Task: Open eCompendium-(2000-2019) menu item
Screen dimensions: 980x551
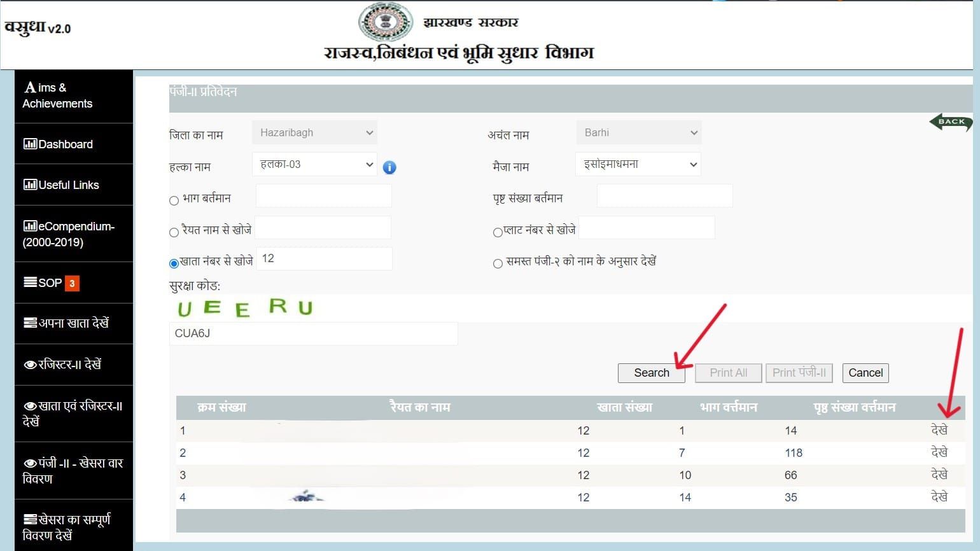Action: [74, 234]
